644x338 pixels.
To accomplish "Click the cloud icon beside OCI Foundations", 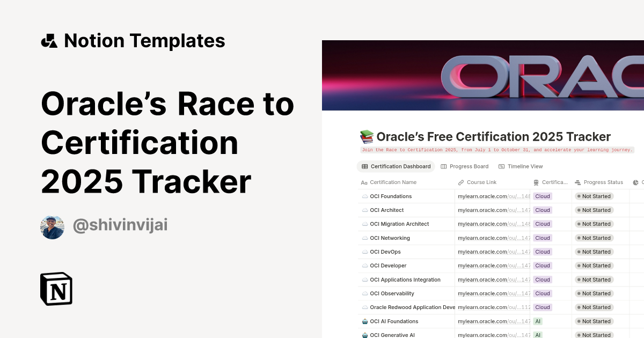I will coord(364,196).
